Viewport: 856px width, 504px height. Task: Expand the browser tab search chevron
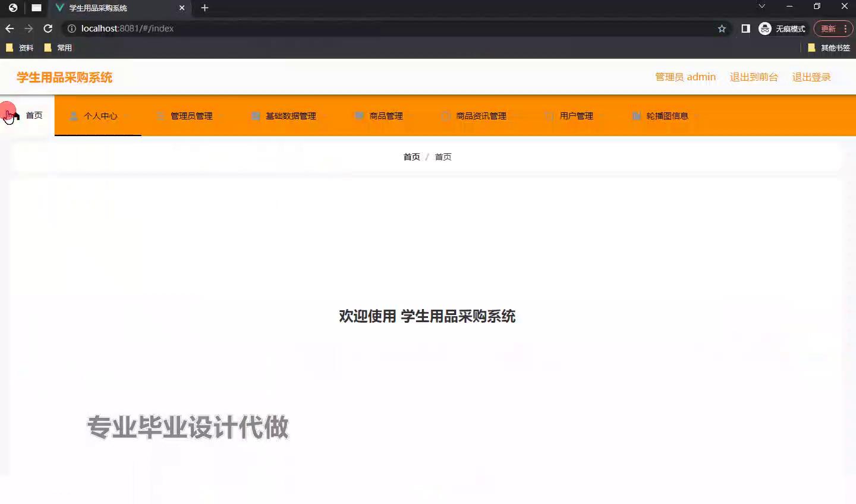(x=761, y=7)
